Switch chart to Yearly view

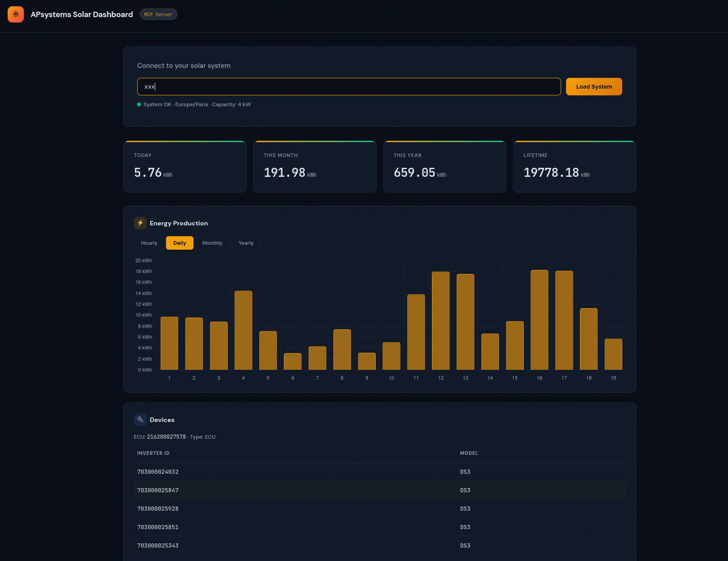246,243
